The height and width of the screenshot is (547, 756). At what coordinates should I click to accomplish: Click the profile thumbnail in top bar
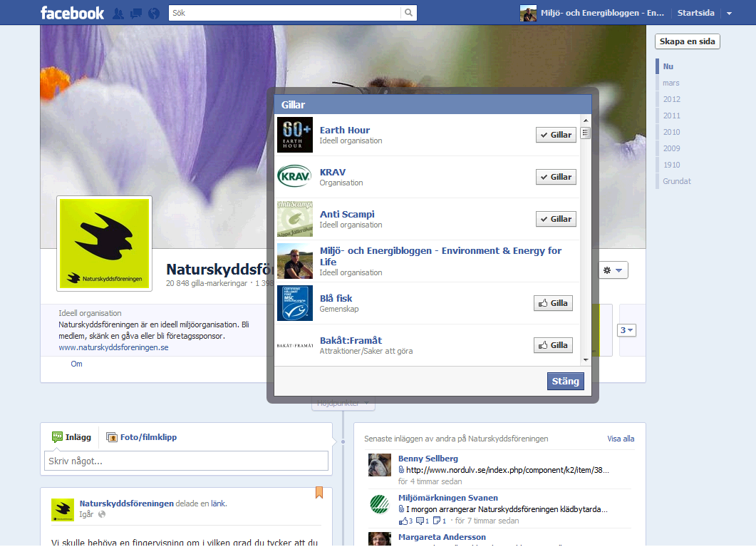tap(528, 14)
